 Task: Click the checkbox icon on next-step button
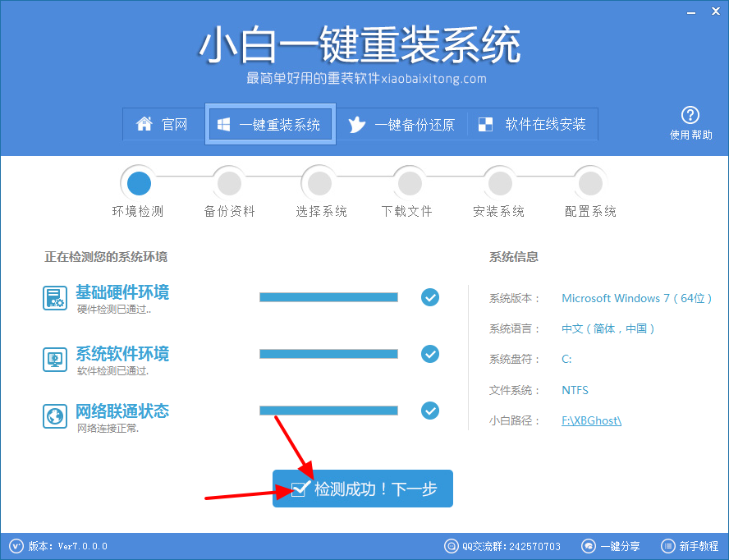(x=300, y=489)
